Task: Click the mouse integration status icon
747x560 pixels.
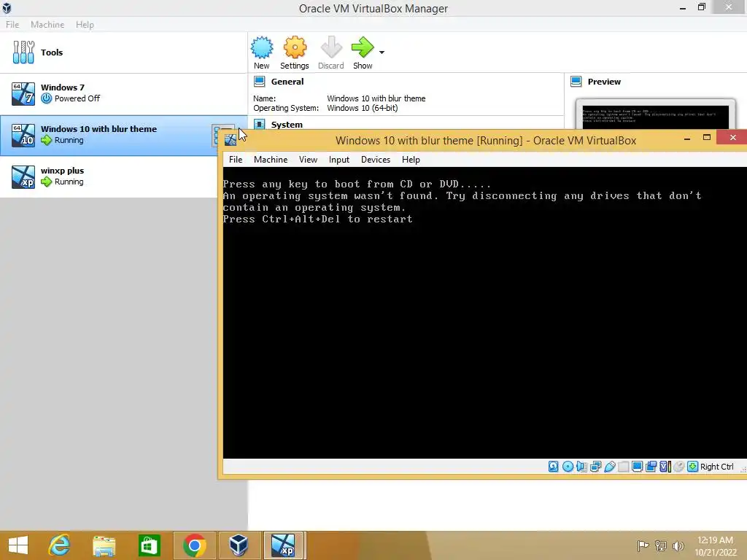Action: point(679,466)
